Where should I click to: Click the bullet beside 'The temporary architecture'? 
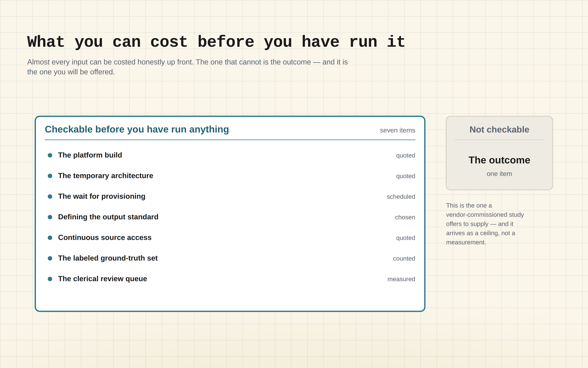coord(50,176)
